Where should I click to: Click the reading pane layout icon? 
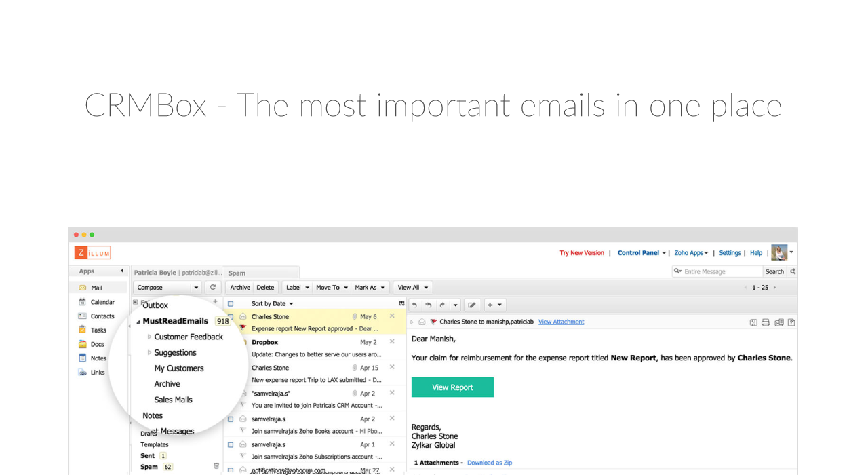(x=401, y=303)
